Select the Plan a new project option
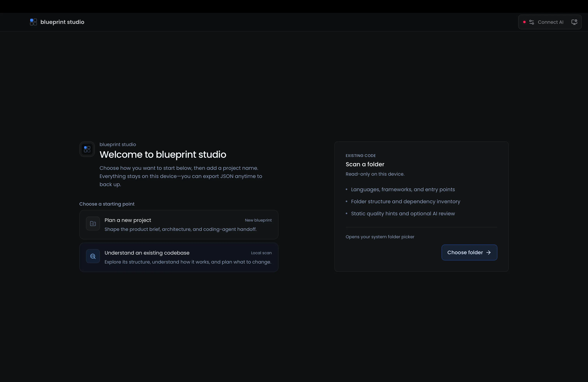The width and height of the screenshot is (588, 382). (179, 225)
